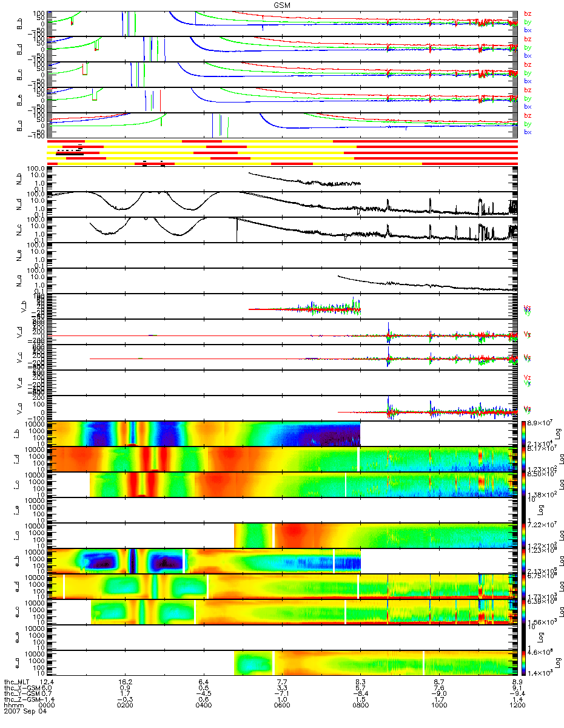
Task: Click the bx legend label of panel B_c
Action: (528, 81)
